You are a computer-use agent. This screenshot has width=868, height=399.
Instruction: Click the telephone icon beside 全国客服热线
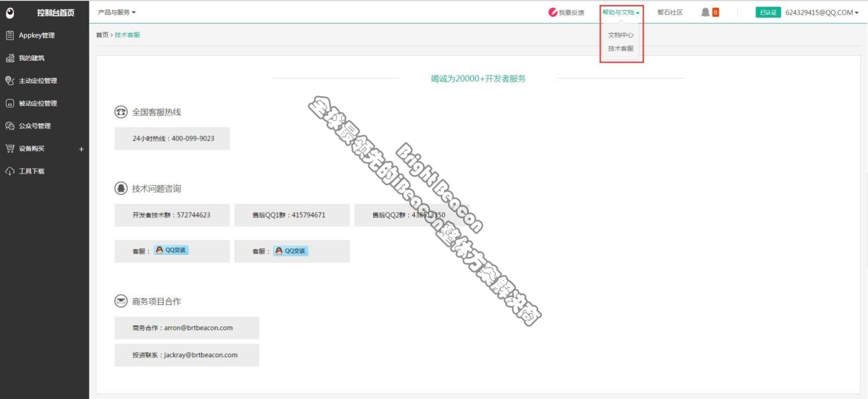coord(121,112)
